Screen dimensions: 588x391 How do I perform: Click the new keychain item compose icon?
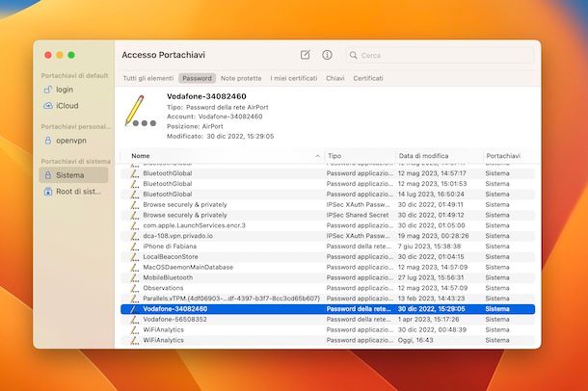coord(306,55)
